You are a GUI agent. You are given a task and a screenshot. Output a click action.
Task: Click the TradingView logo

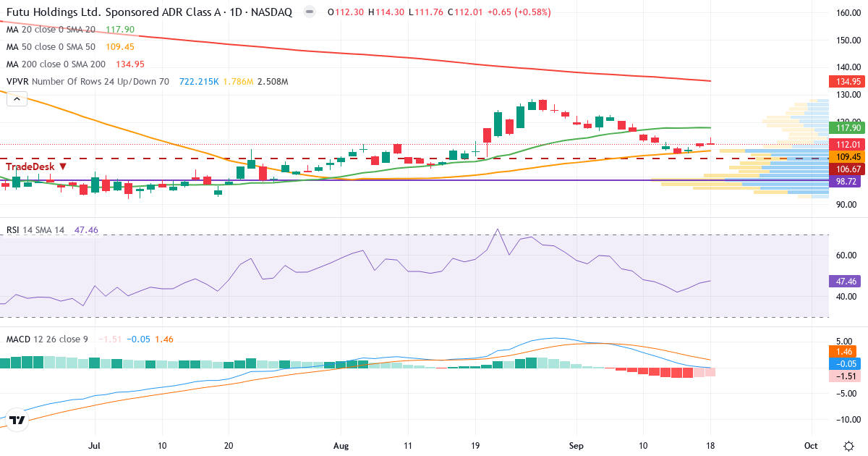coord(17,420)
